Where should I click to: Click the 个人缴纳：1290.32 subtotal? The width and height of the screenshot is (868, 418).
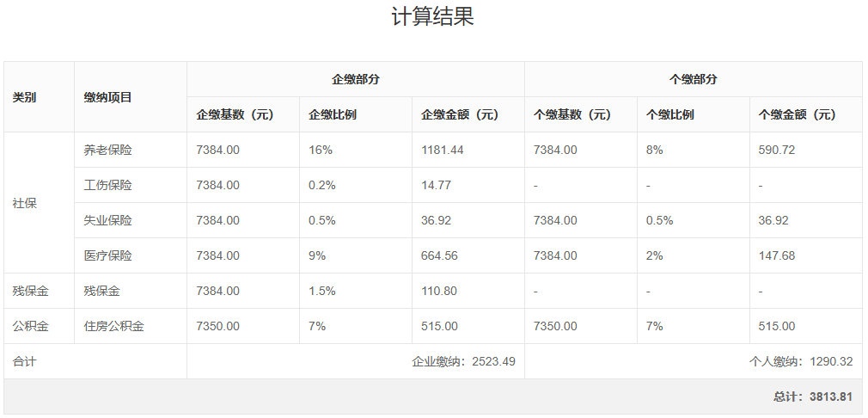coord(801,362)
